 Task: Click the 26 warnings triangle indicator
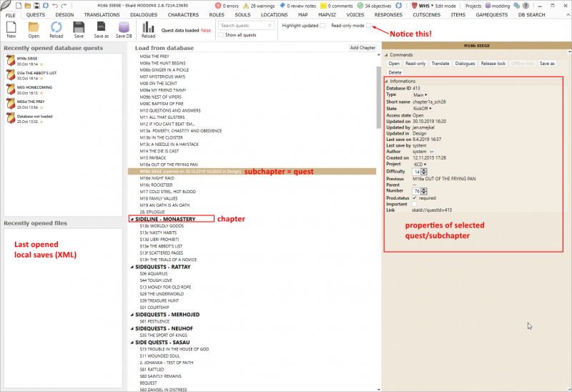(259, 6)
